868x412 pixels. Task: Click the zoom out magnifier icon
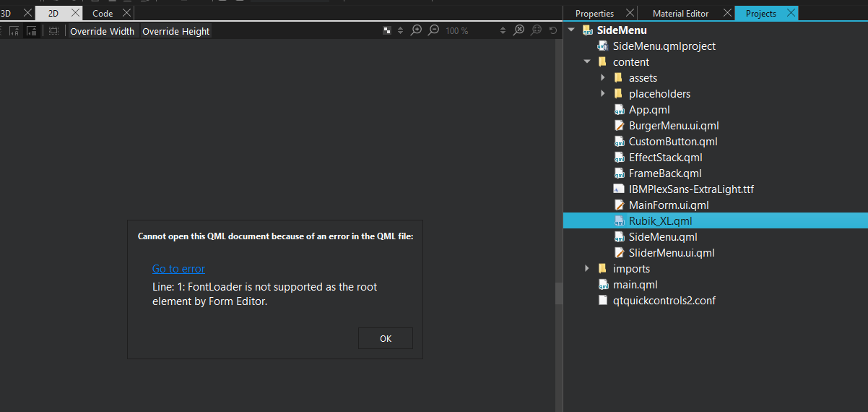click(433, 30)
